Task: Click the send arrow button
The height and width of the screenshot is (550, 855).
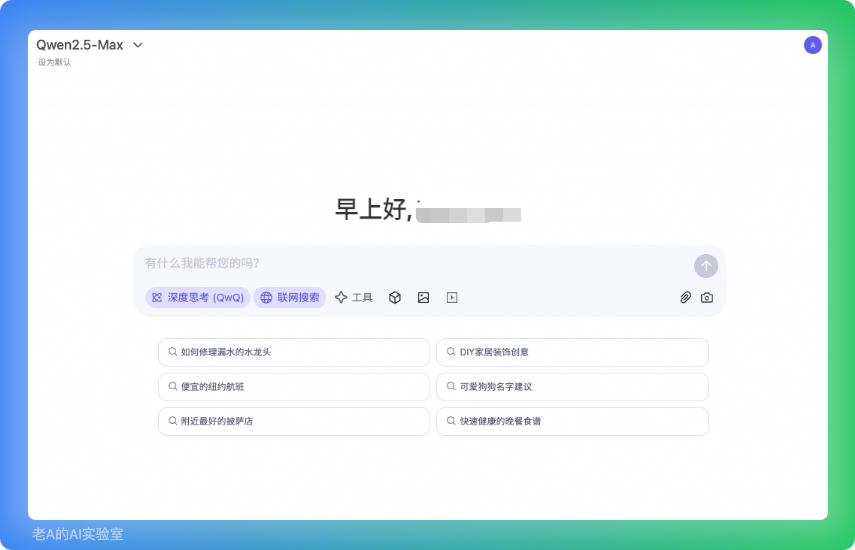Action: pos(706,266)
